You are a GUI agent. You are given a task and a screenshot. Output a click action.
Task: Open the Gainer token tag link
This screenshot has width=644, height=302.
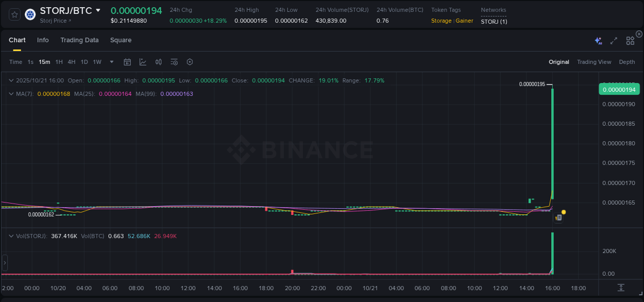pyautogui.click(x=464, y=21)
